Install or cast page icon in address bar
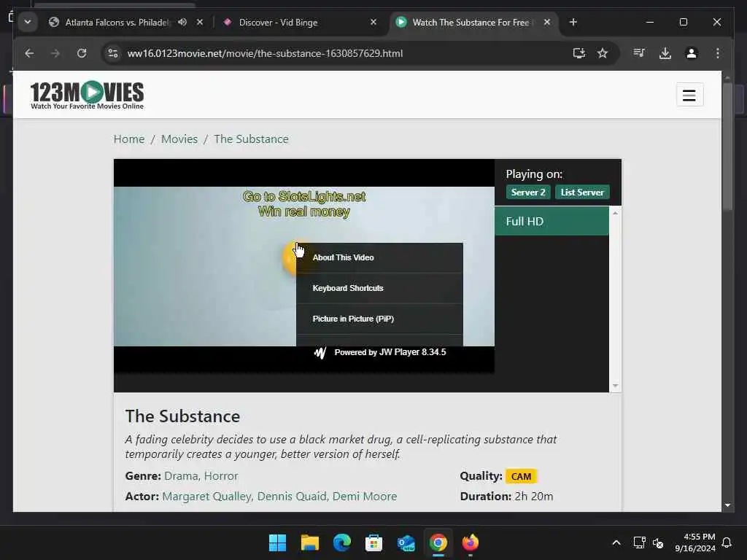The height and width of the screenshot is (560, 747). [x=578, y=53]
